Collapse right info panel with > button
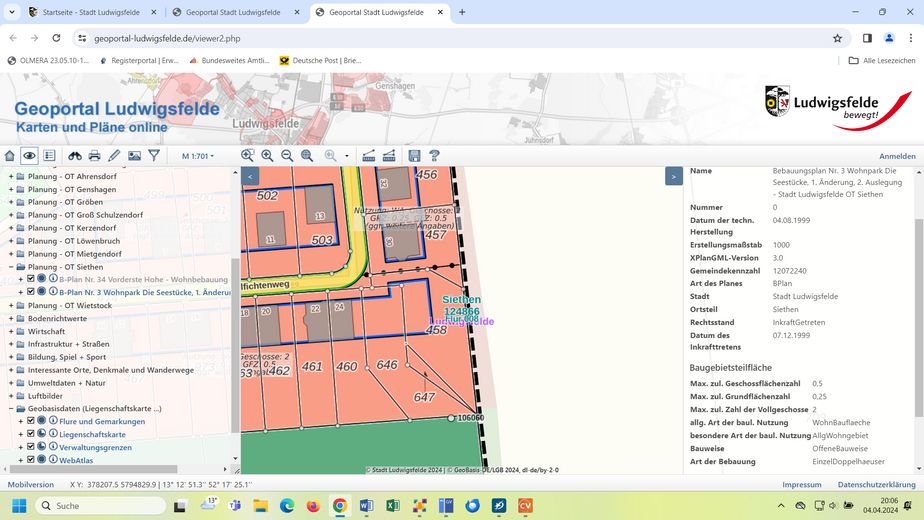This screenshot has height=520, width=924. coord(674,176)
